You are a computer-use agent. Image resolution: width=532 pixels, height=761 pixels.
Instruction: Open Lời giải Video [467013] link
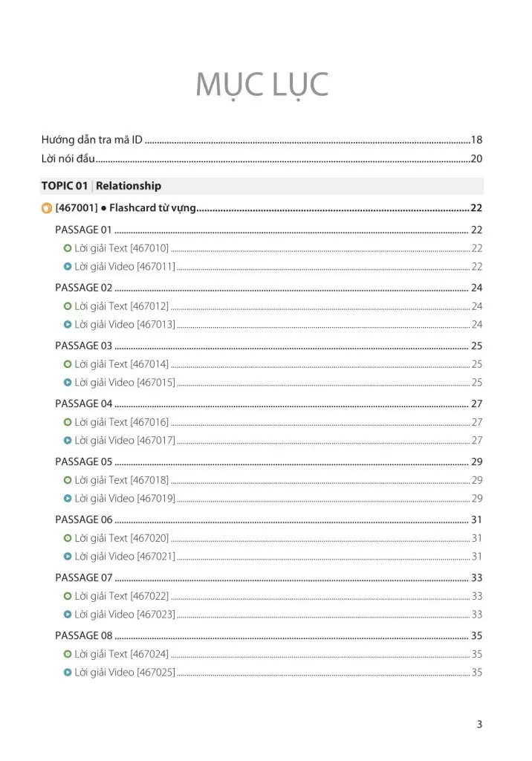point(125,324)
